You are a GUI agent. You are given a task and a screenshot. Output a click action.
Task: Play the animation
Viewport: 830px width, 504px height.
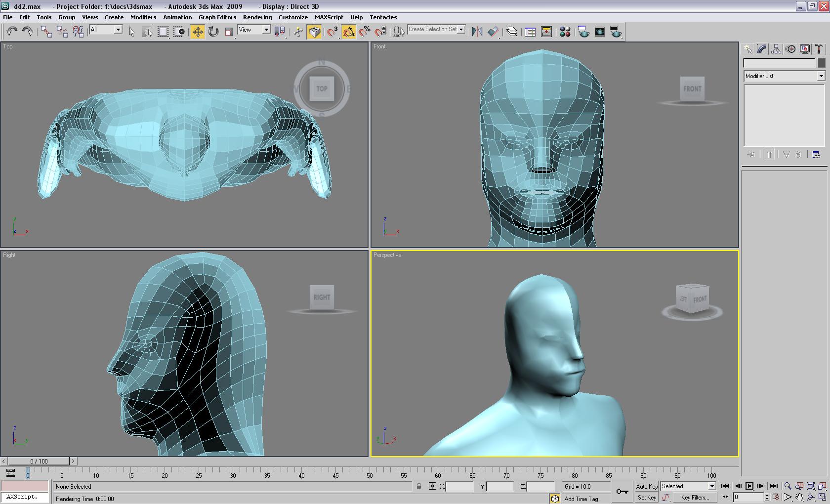point(749,486)
